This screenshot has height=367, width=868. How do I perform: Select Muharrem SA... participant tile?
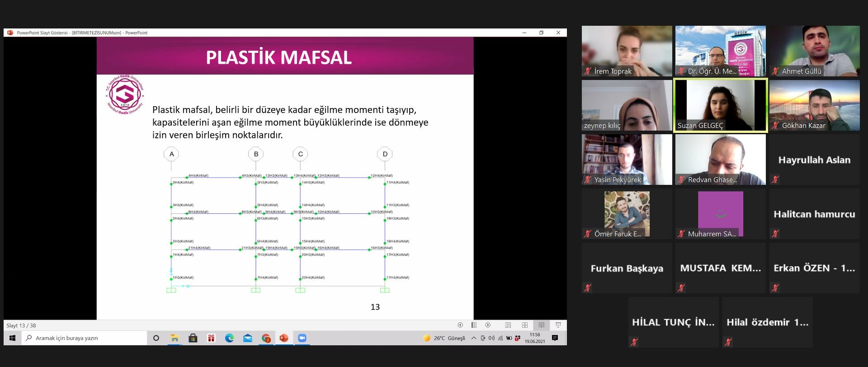(x=721, y=214)
